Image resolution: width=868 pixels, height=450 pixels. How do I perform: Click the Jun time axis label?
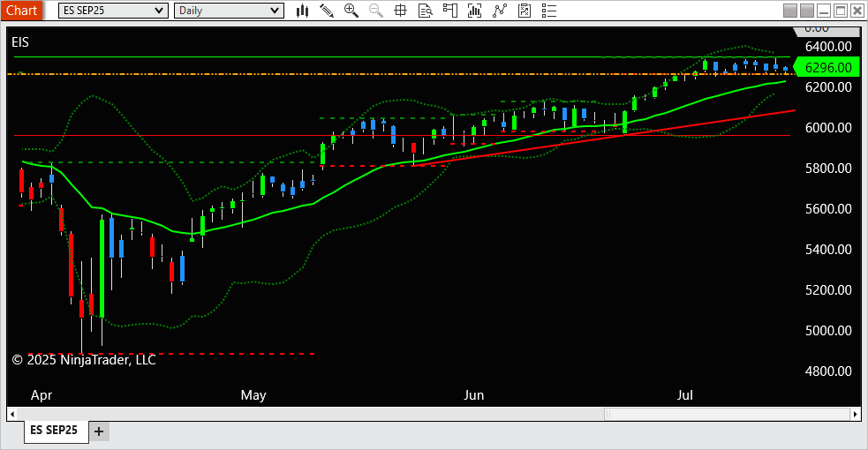pos(474,395)
